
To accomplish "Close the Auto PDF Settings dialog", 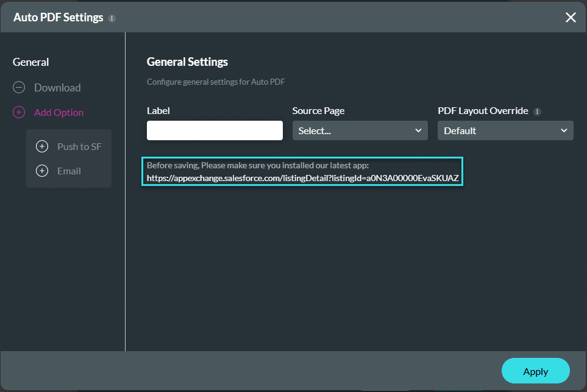I will 571,18.
